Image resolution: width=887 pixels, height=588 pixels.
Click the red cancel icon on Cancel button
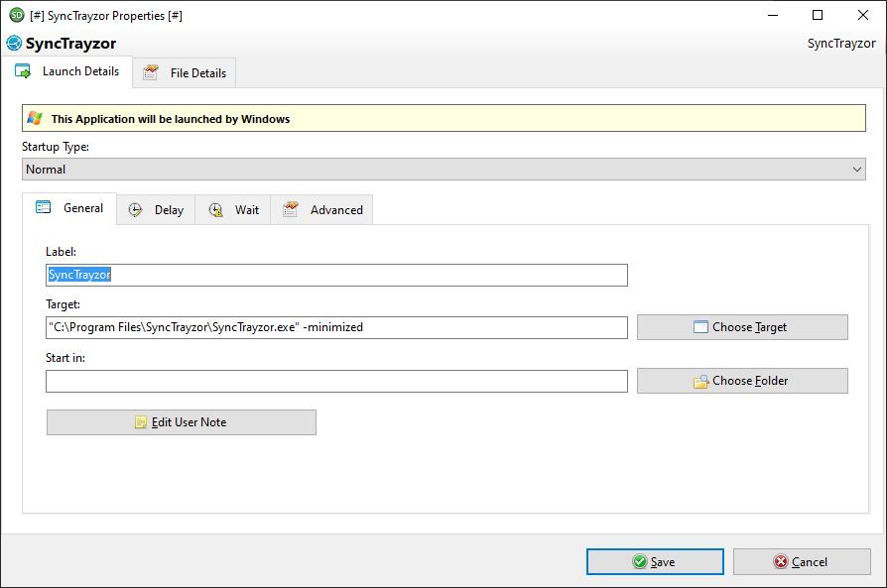(782, 561)
